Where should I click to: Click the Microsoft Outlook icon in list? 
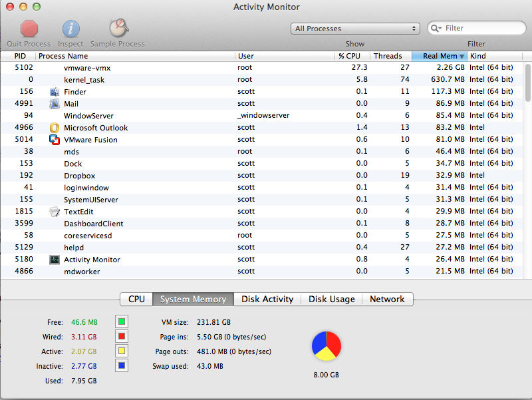click(x=55, y=128)
